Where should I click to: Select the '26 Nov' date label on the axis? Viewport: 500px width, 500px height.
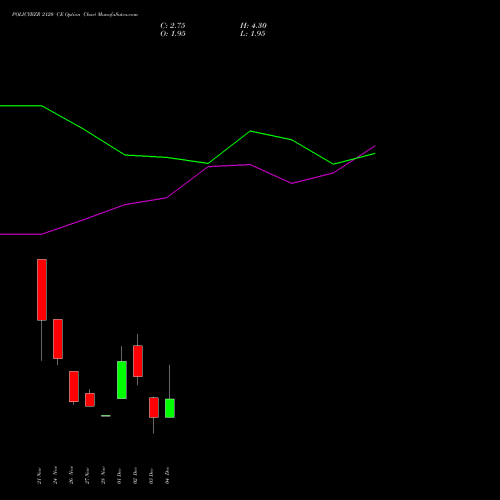click(x=71, y=476)
